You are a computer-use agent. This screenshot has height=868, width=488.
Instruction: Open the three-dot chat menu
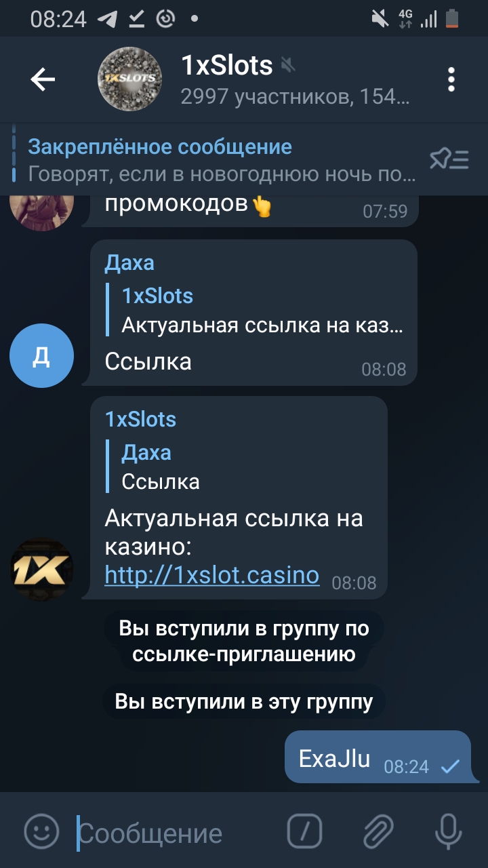click(451, 80)
